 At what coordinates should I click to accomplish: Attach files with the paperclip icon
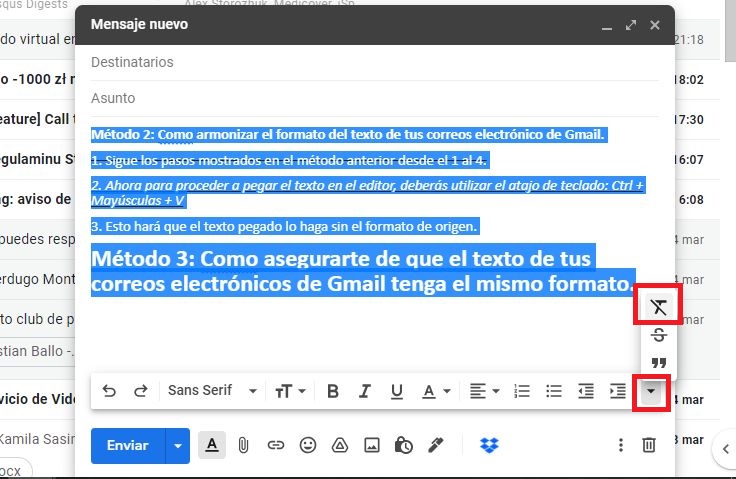(x=243, y=445)
